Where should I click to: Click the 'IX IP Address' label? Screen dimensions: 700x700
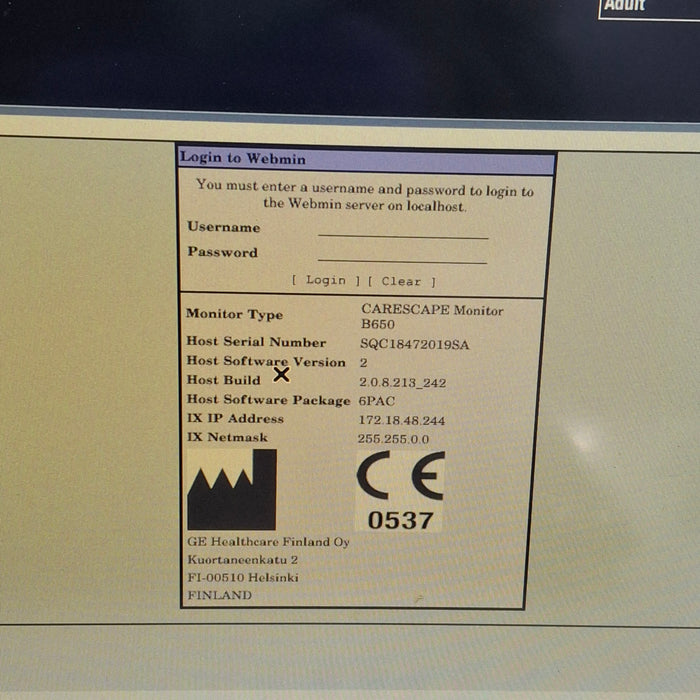[235, 418]
